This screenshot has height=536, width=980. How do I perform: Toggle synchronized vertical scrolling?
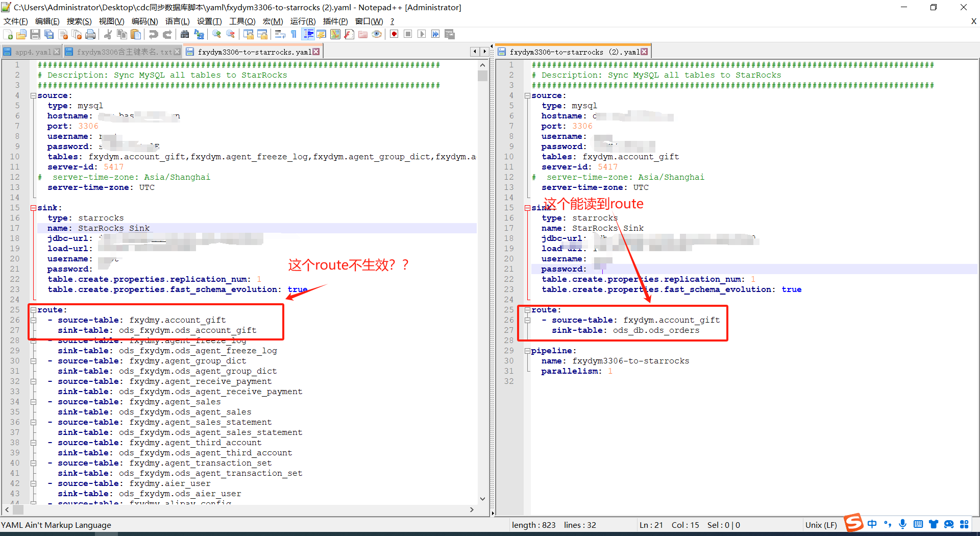click(249, 34)
